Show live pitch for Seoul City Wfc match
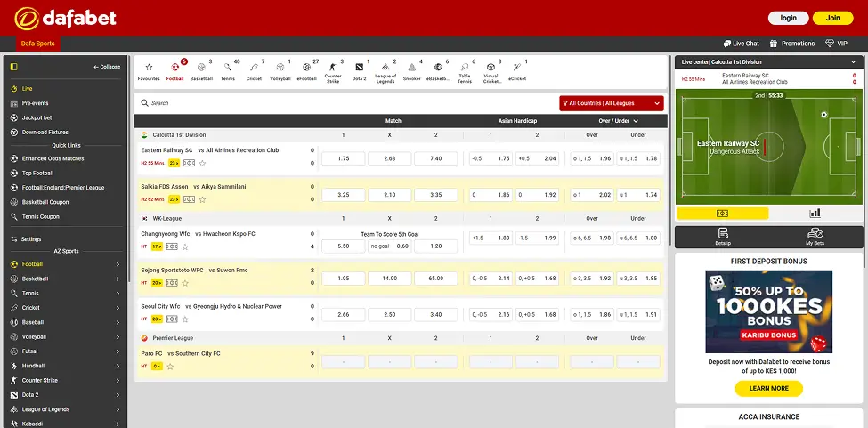The height and width of the screenshot is (428, 868). click(x=172, y=319)
